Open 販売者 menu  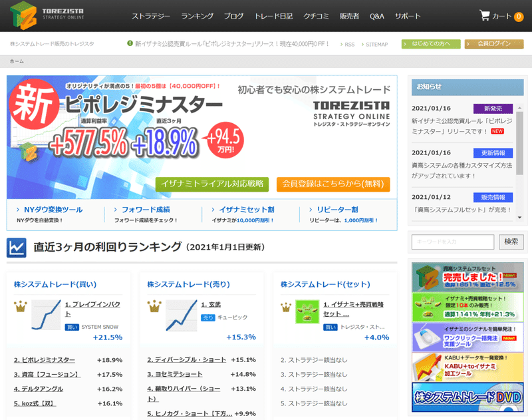coord(349,16)
